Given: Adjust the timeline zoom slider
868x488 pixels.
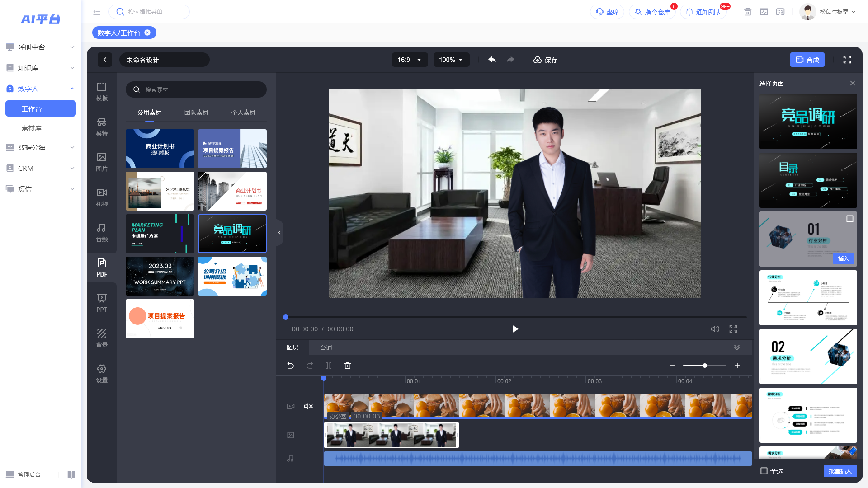Looking at the screenshot, I should pos(705,366).
